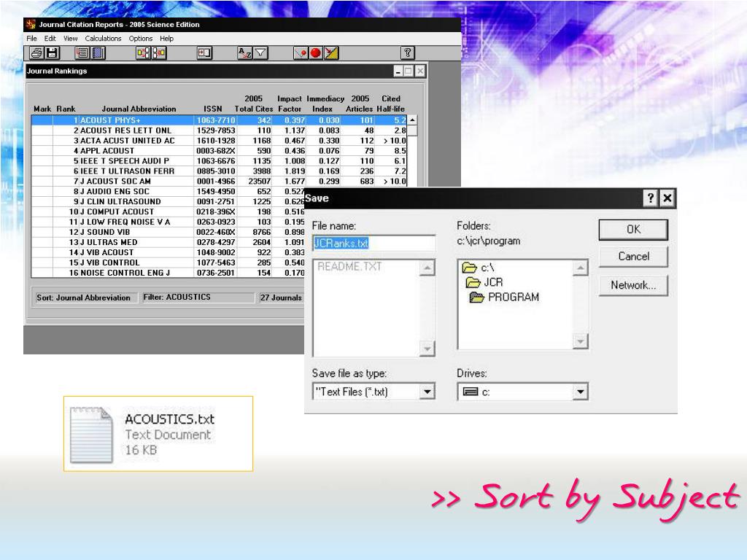Open the Help menu

167,39
